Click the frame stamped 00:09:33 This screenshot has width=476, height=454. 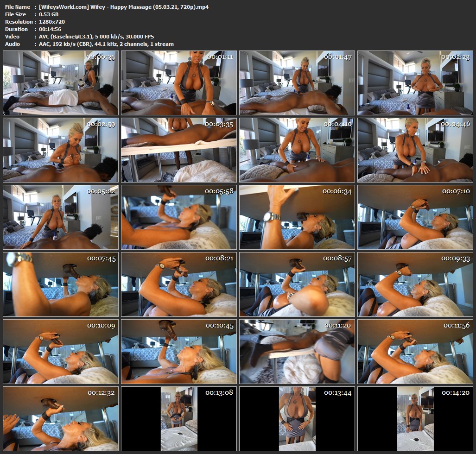point(415,284)
